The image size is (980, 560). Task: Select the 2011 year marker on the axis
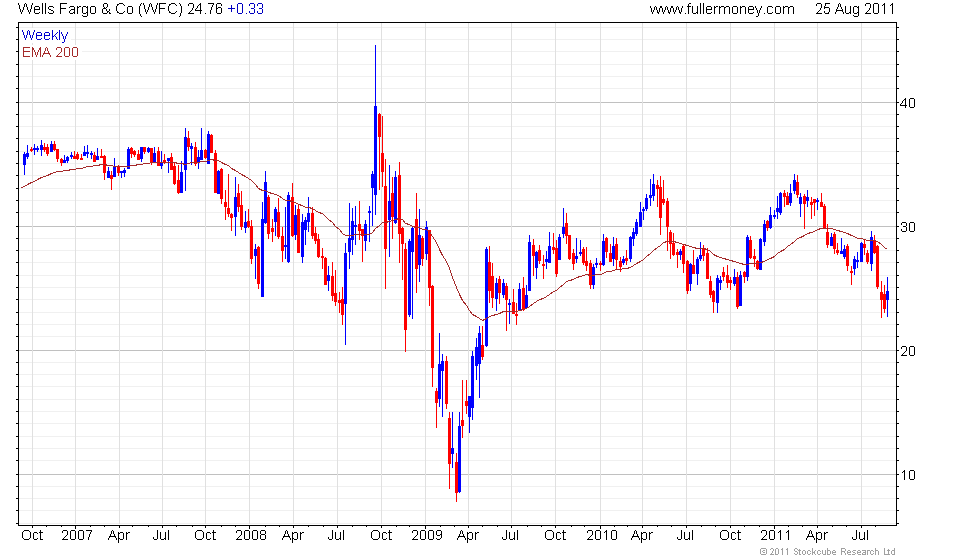776,536
